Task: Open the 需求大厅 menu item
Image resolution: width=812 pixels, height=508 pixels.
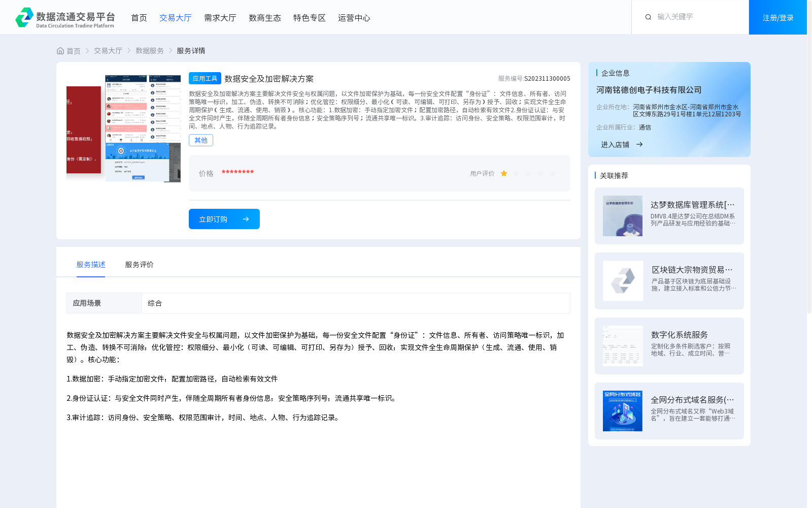Action: click(x=220, y=18)
